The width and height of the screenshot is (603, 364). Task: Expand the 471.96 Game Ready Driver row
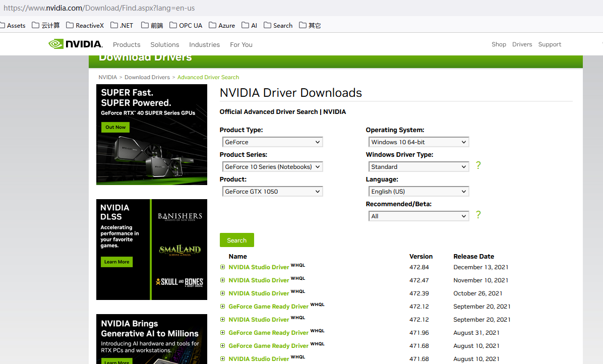pyautogui.click(x=223, y=332)
